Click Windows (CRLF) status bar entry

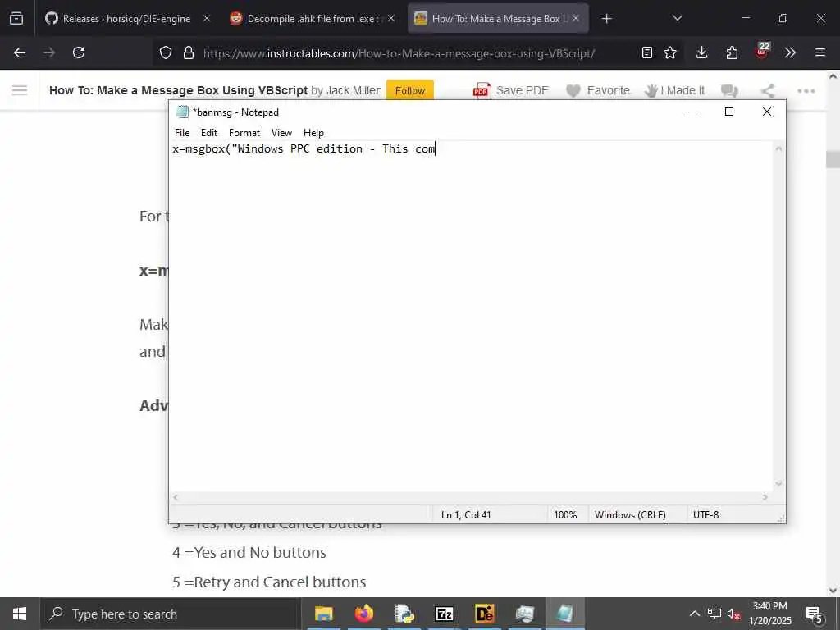tap(630, 515)
